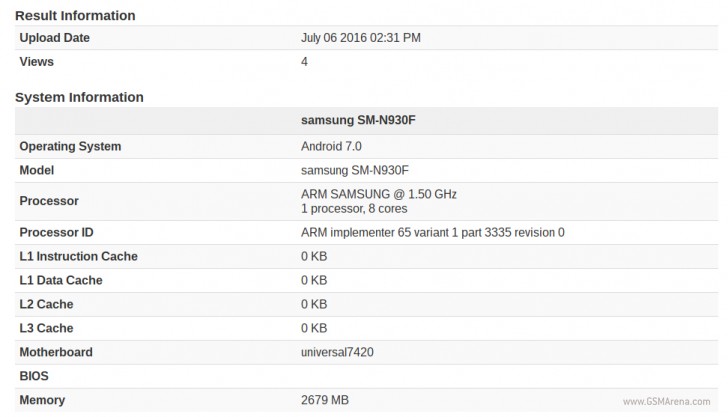Select the L1 Instruction Cache label
728x417 pixels.
(x=78, y=256)
